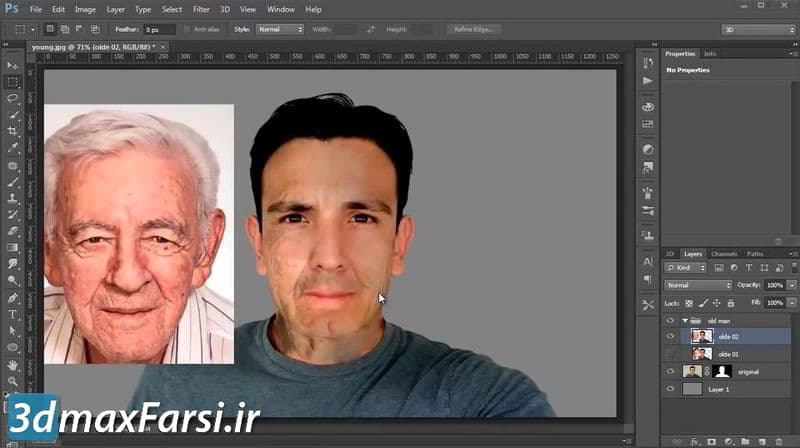This screenshot has width=800, height=448.
Task: Switch to the Paths tab
Action: [x=755, y=254]
